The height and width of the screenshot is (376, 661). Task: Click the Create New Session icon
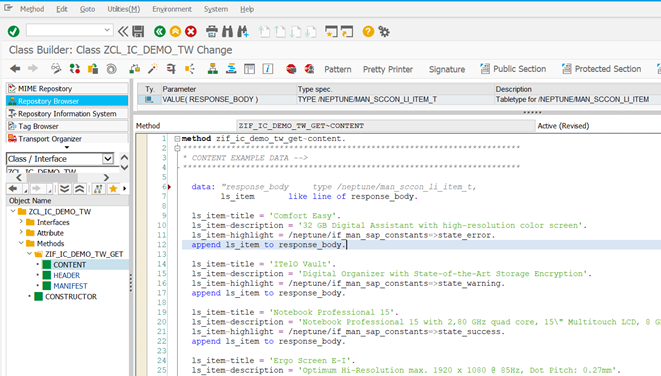[331, 31]
